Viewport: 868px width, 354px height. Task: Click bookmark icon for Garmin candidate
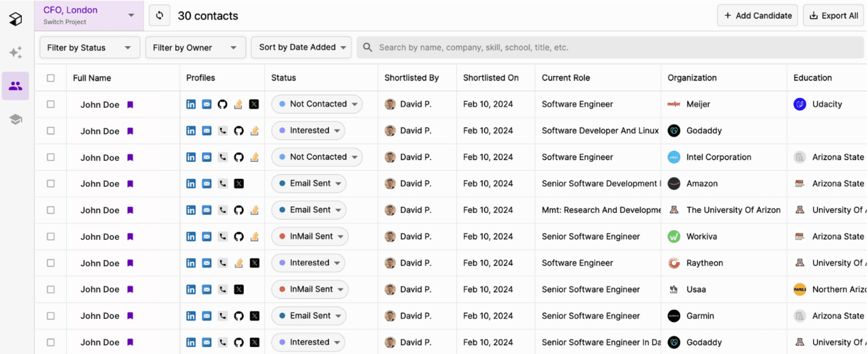coord(130,316)
